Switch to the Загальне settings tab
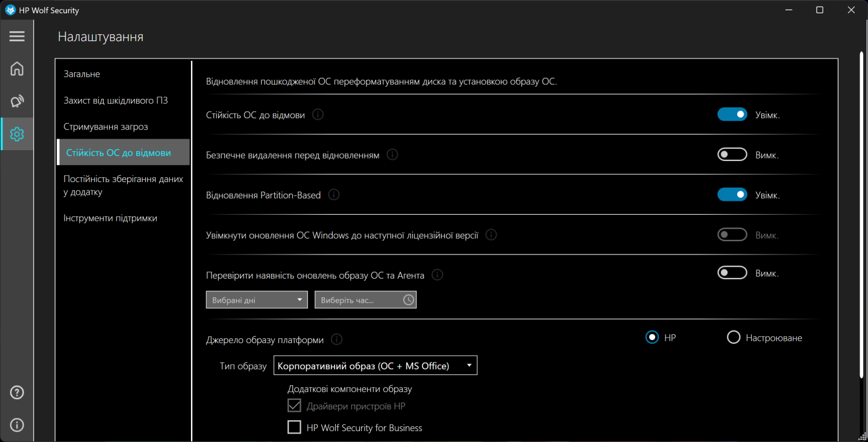868x442 pixels. pos(82,74)
